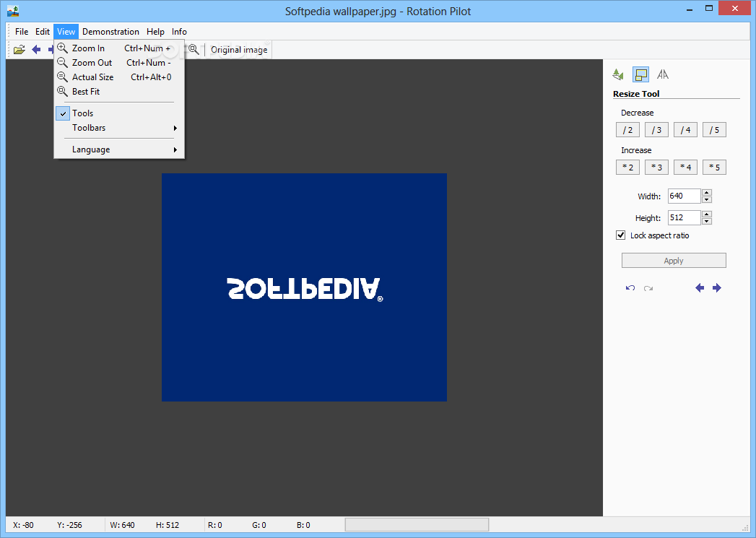Click the Decrease label in the Resize panel
Screen dimensions: 756x538
(x=638, y=113)
